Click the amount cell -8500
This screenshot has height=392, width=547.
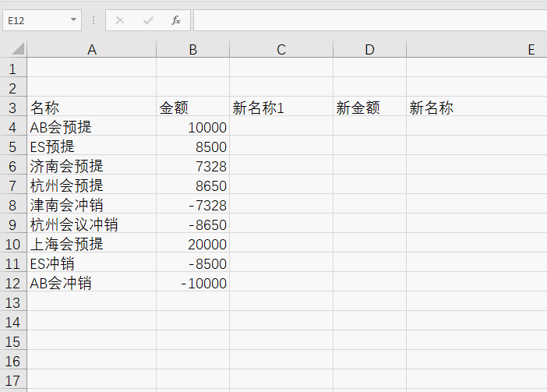tap(193, 263)
